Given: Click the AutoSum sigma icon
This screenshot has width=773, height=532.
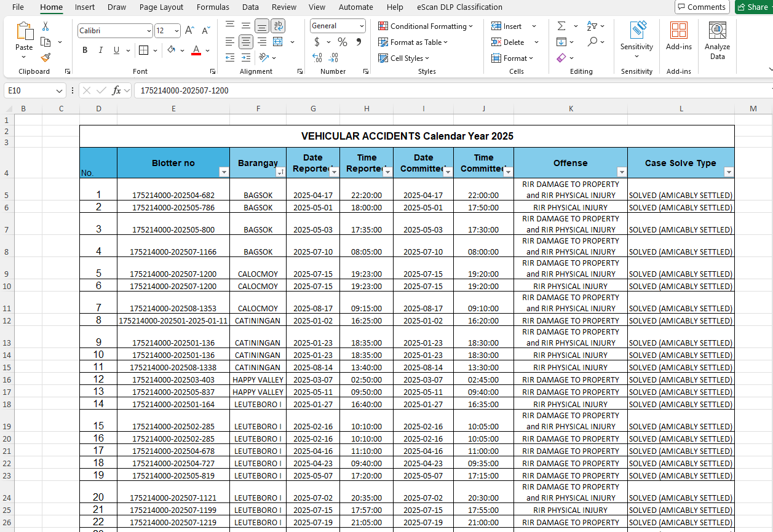Looking at the screenshot, I should tap(561, 26).
